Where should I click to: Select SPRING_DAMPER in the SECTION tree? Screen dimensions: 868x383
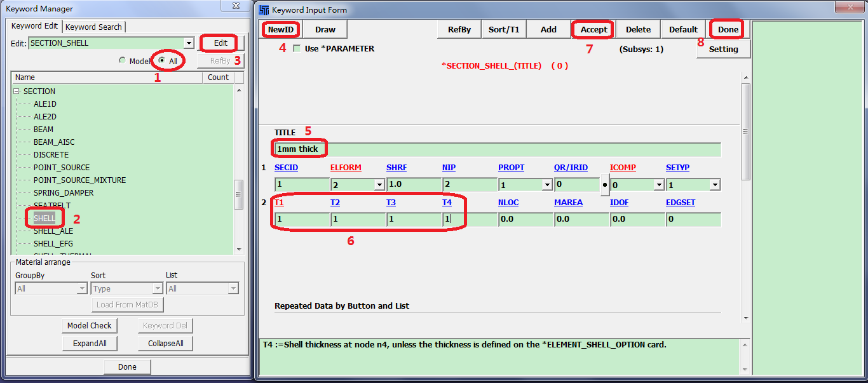click(64, 193)
